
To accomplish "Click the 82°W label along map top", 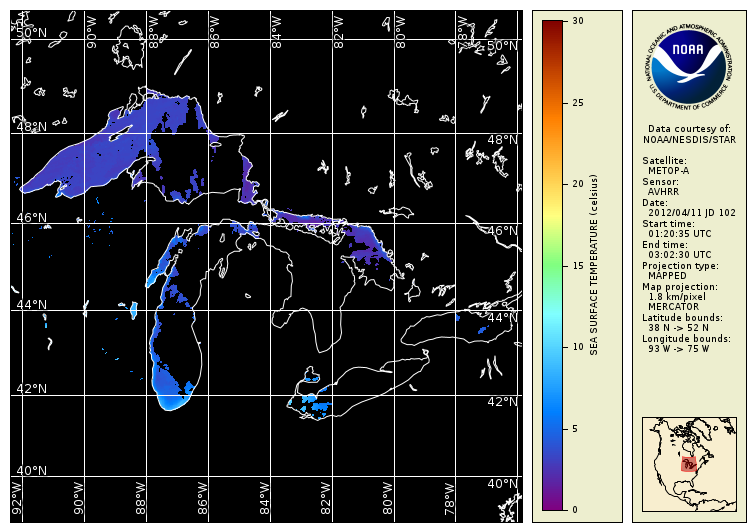I will point(338,32).
